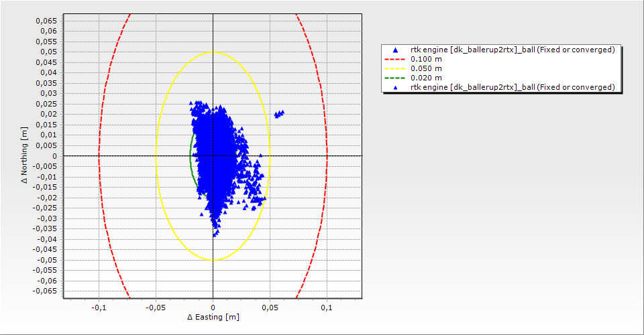Click the "-0,055" Northing tick label
The width and height of the screenshot is (644, 335).
point(45,270)
